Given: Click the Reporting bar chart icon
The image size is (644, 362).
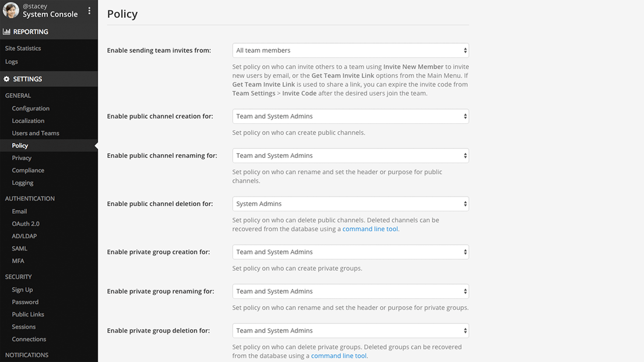Looking at the screenshot, I should tap(6, 32).
